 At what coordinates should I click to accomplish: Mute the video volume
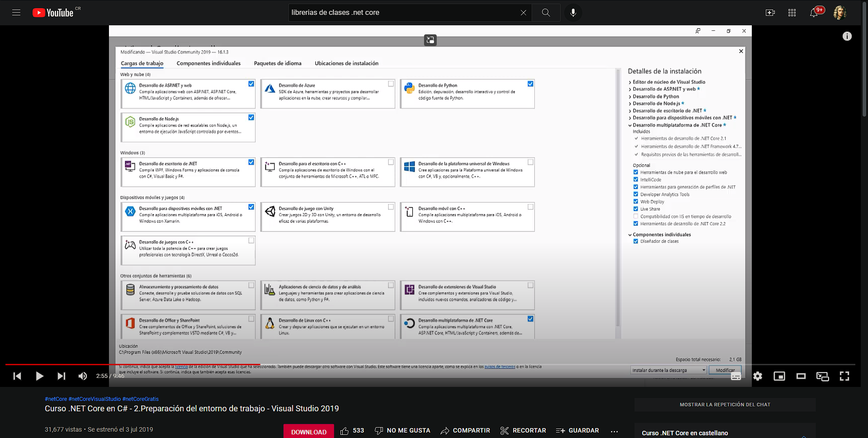[x=83, y=376]
